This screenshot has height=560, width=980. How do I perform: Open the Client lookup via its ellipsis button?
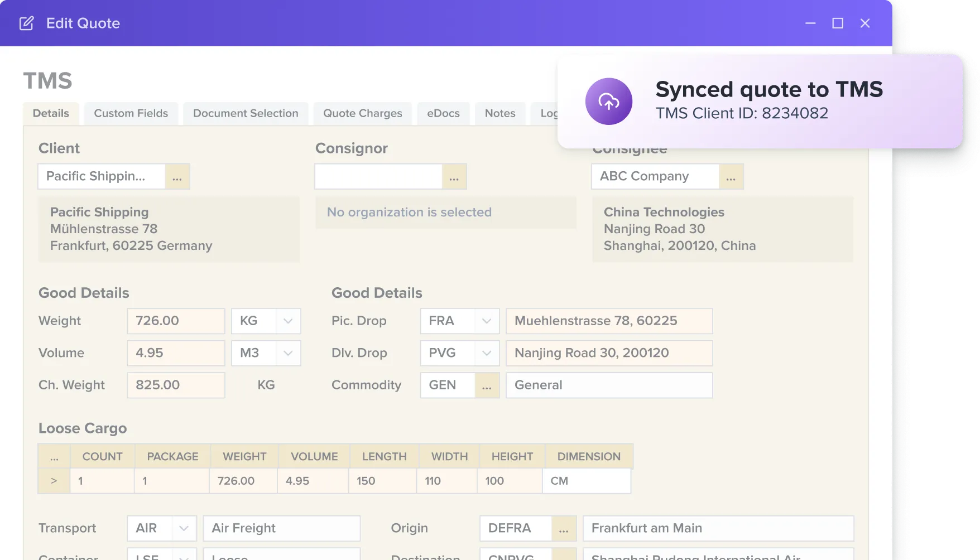(x=177, y=176)
